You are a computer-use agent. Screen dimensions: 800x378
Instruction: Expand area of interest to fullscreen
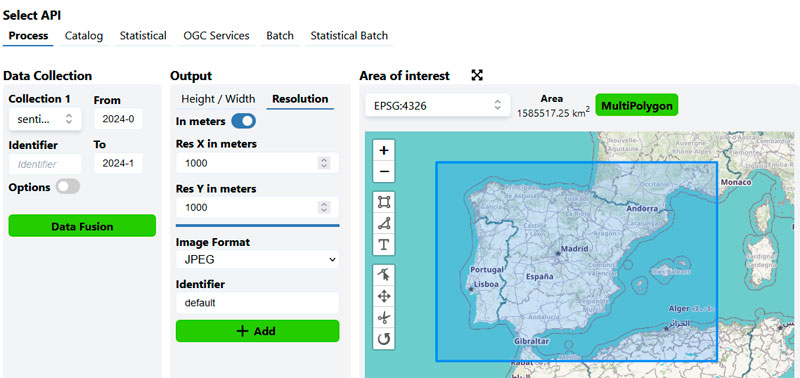(477, 75)
